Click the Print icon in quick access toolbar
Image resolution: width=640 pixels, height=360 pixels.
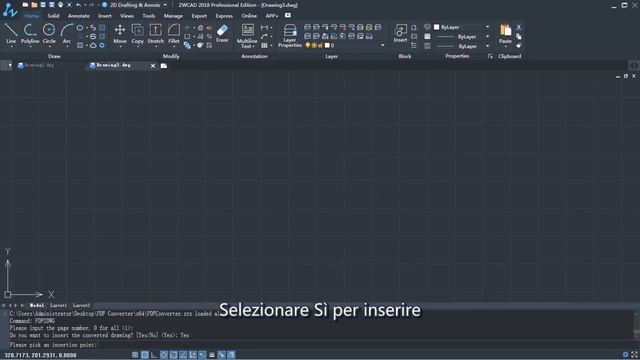(60, 5)
